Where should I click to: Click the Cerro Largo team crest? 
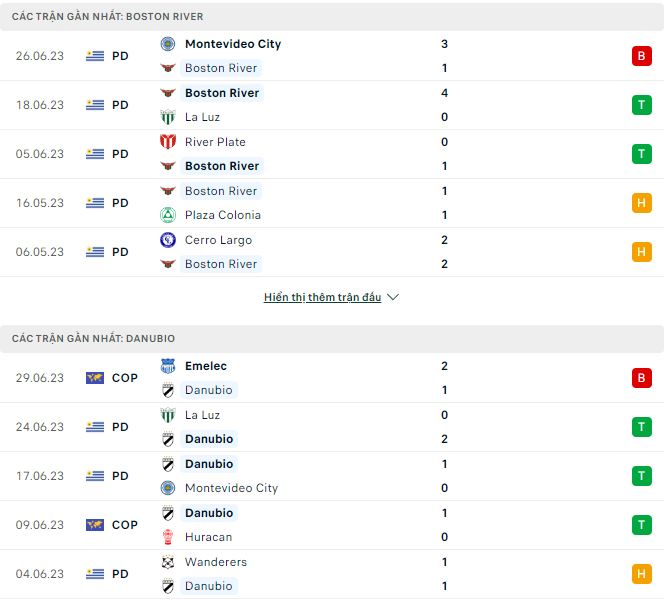coord(168,240)
